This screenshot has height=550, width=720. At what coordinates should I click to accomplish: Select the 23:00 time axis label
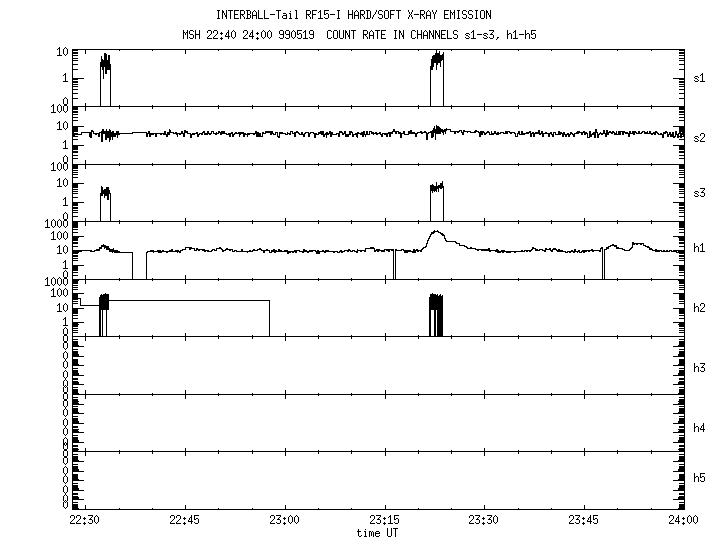284,520
